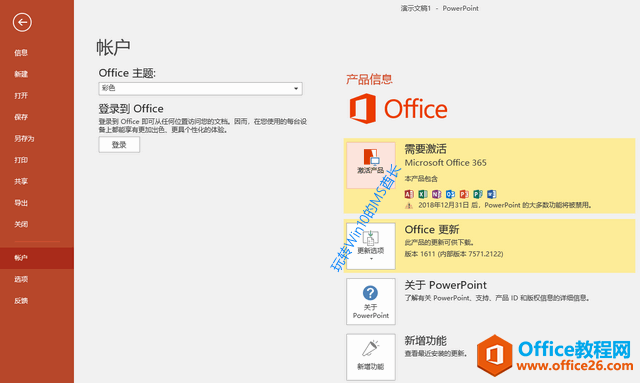Click the 此产品的更新可供下载 text
The width and height of the screenshot is (640, 383).
(x=439, y=243)
